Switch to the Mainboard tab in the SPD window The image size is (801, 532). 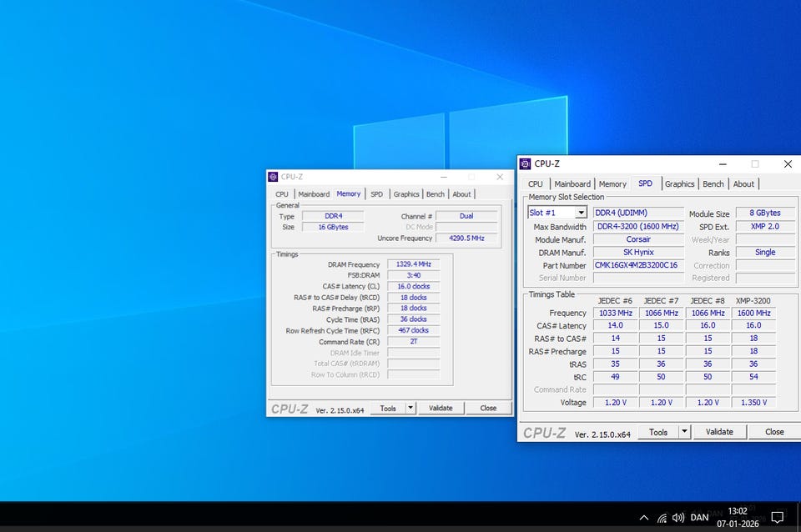coord(572,184)
